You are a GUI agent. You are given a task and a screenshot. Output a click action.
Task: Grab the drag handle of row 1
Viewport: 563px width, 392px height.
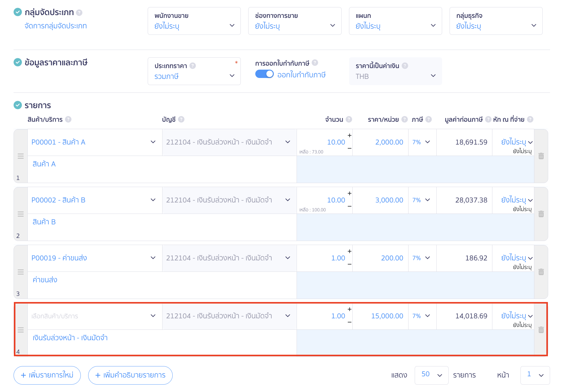click(21, 156)
